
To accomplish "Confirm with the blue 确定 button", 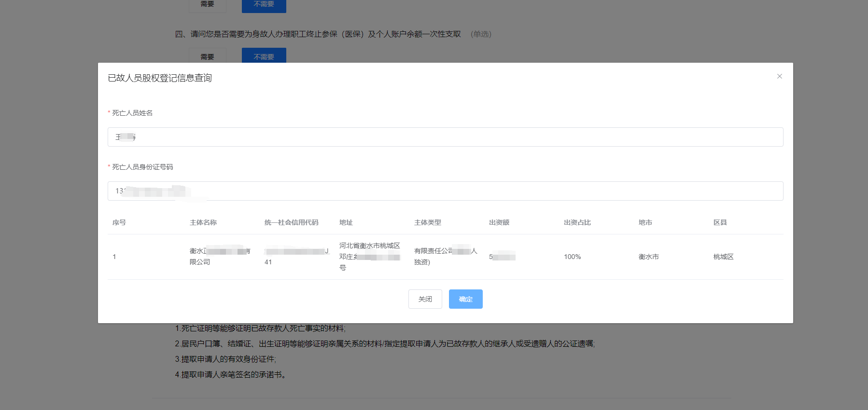I will pyautogui.click(x=465, y=299).
